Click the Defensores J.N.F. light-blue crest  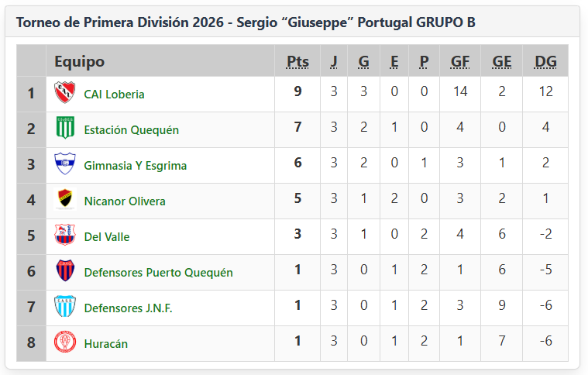65,307
